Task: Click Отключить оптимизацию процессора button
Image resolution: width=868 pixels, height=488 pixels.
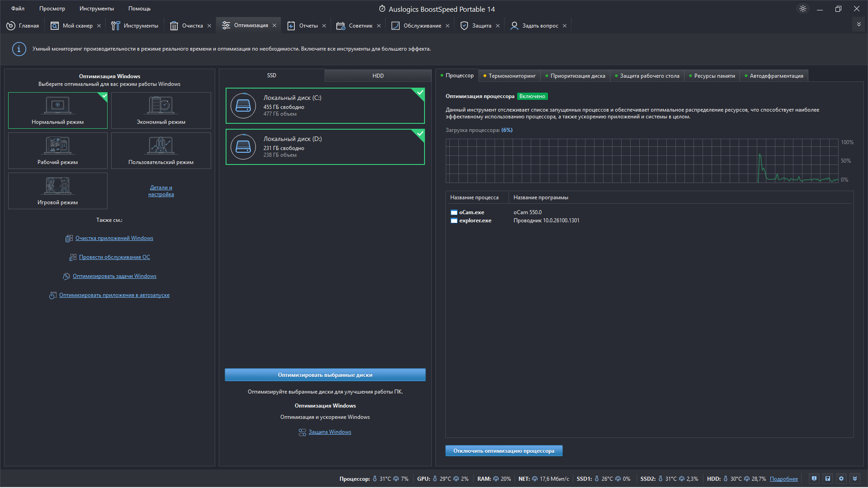Action: point(504,450)
